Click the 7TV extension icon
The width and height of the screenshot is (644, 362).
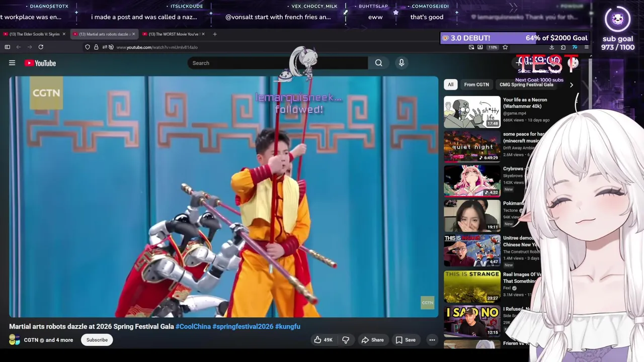click(x=575, y=47)
